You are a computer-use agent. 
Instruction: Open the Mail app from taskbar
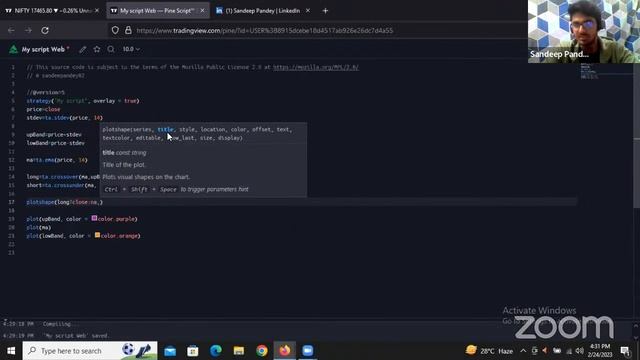pos(170,351)
